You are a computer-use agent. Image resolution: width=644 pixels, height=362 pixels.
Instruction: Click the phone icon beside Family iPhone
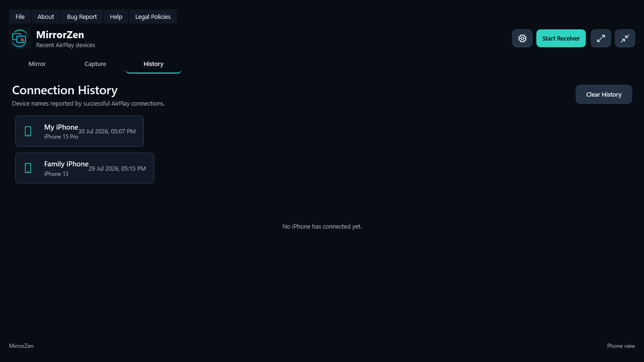pos(28,168)
